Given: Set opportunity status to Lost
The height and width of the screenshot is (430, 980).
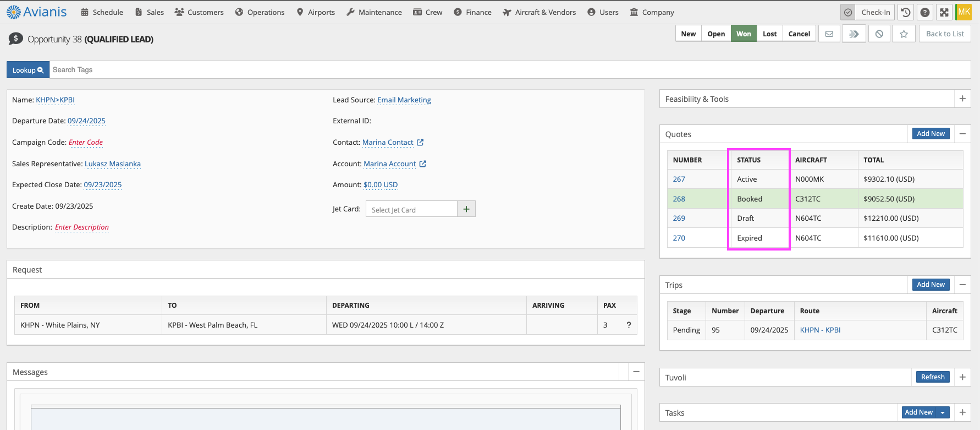Looking at the screenshot, I should click(769, 34).
